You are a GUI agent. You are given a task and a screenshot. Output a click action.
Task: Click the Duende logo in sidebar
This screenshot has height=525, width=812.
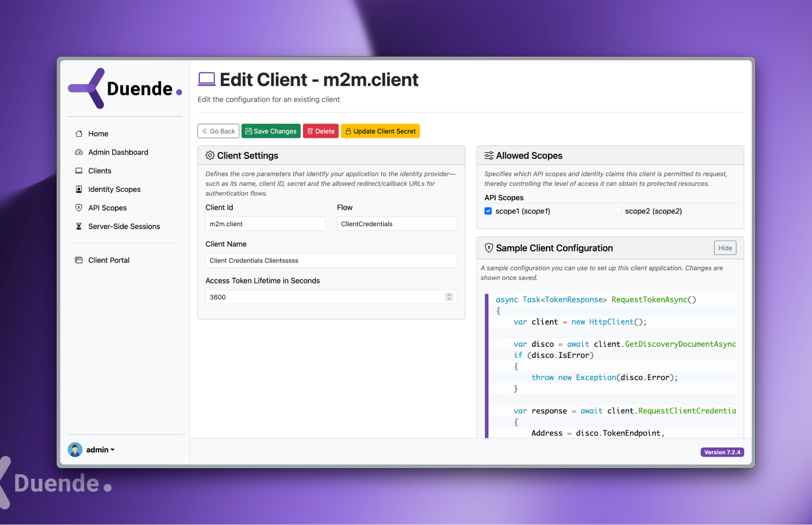pyautogui.click(x=125, y=88)
